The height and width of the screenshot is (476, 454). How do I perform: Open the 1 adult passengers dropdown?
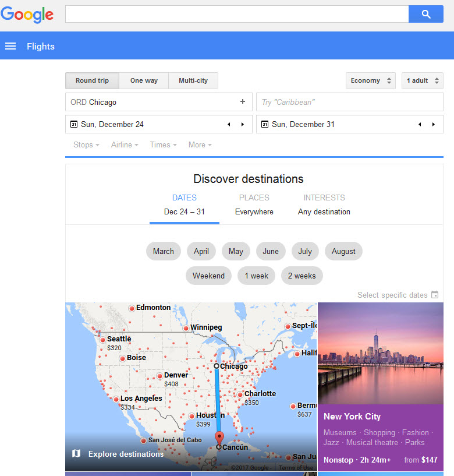point(423,80)
